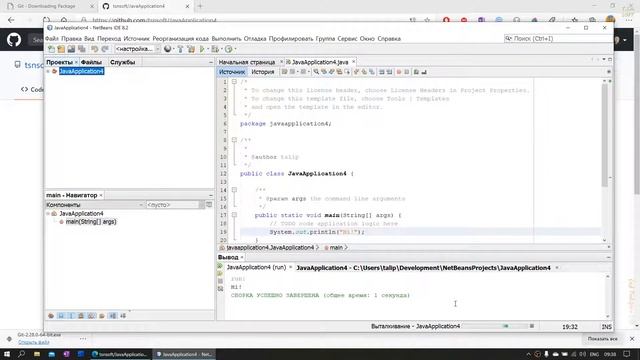Click the New File toolbar icon
640x360 pixels.
[51, 49]
